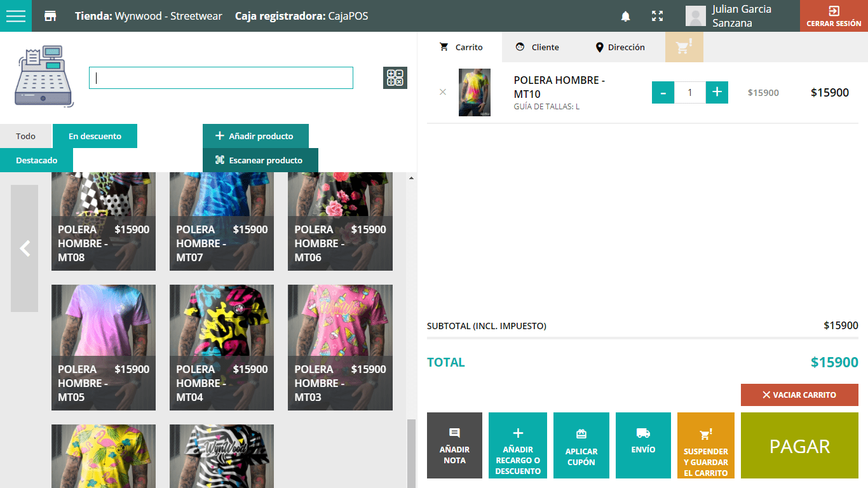Add POLERA HOMBRE - MT08 product

pyautogui.click(x=104, y=221)
